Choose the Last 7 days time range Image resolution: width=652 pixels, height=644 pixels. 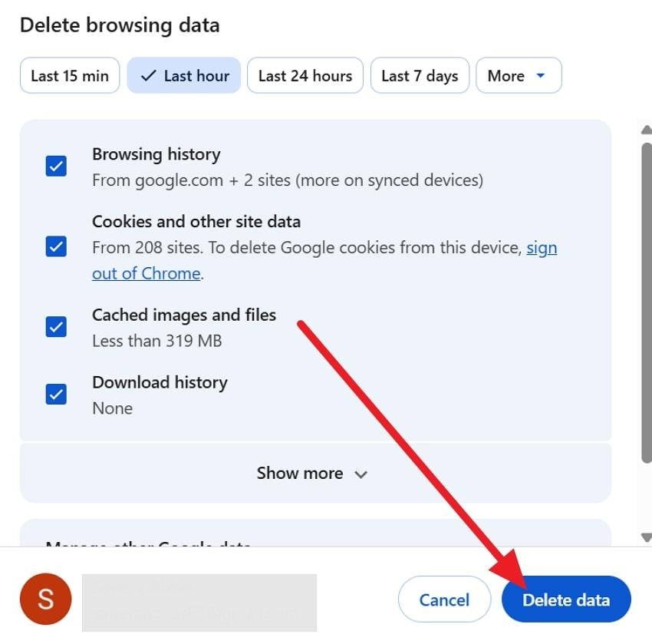[420, 75]
